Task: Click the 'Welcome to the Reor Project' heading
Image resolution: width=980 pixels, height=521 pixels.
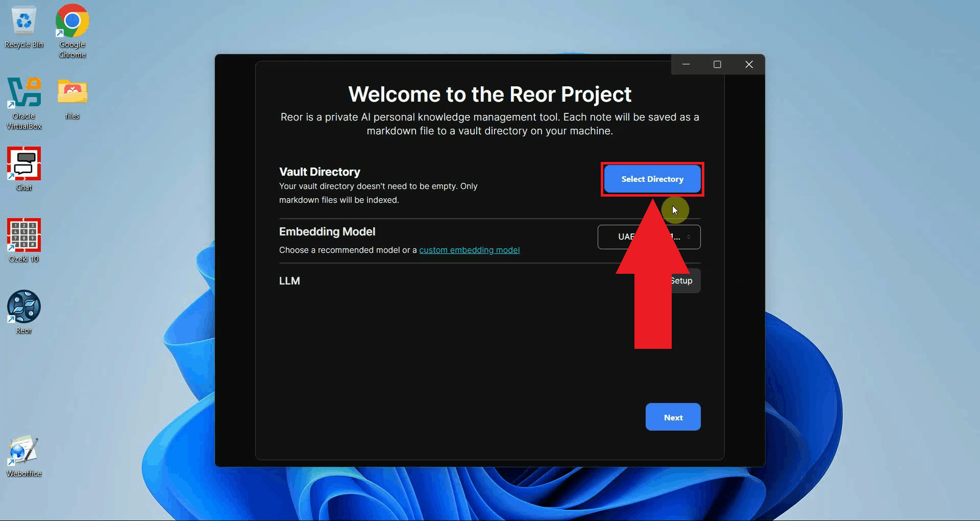Action: (x=489, y=94)
